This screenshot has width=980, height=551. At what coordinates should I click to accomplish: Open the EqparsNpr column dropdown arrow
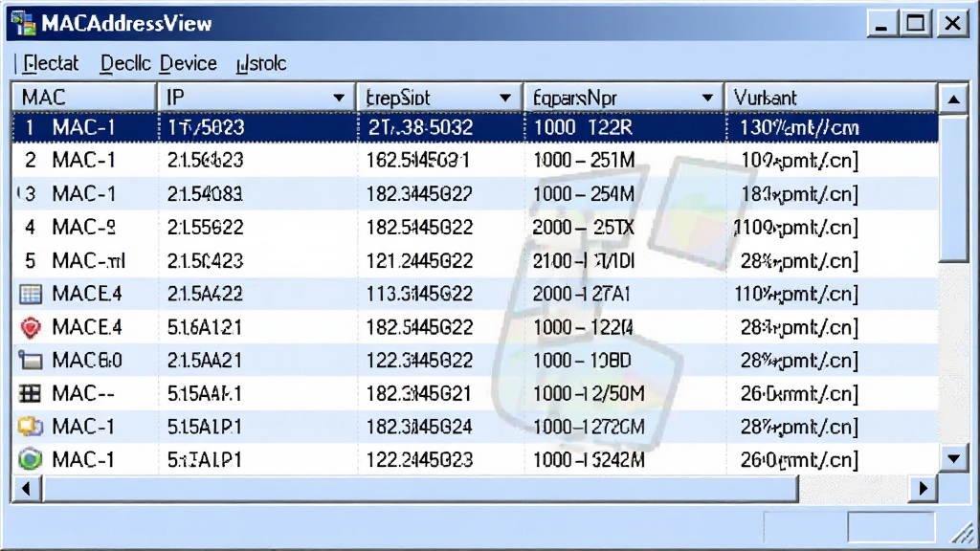click(707, 99)
